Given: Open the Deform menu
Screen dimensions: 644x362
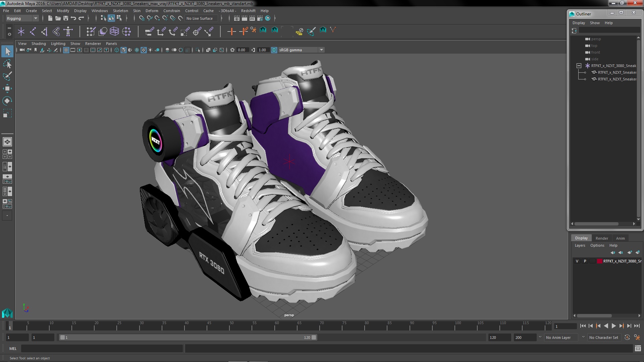Looking at the screenshot, I should (x=152, y=11).
